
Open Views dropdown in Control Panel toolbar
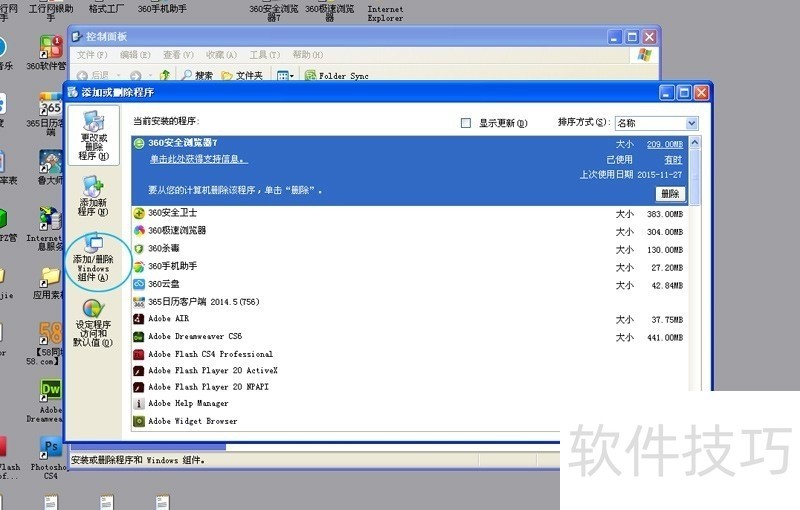285,75
